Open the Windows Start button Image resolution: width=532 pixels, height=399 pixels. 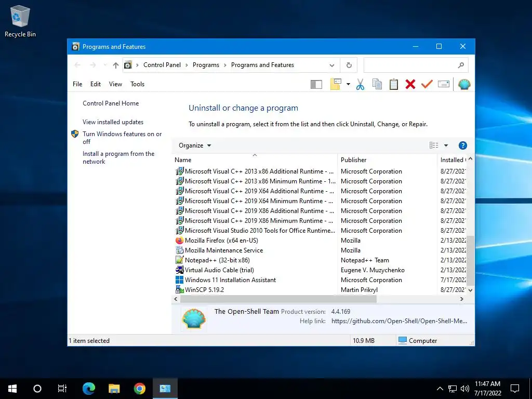12,389
